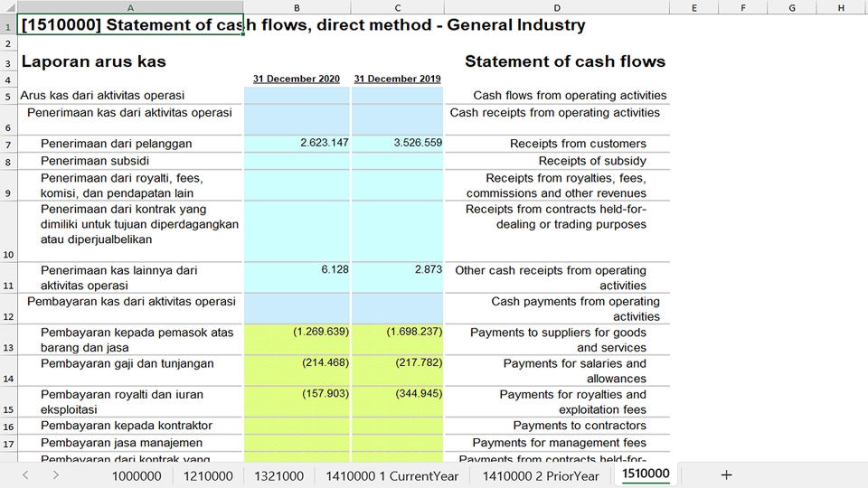
Task: Select value (214.468) cell
Action: point(297,371)
